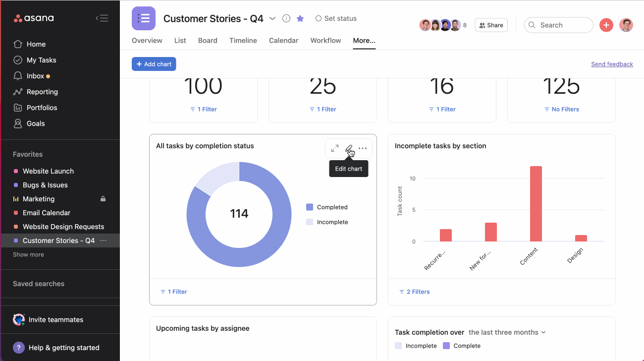Switch to the Timeline tab
Image resolution: width=644 pixels, height=361 pixels.
click(x=243, y=41)
